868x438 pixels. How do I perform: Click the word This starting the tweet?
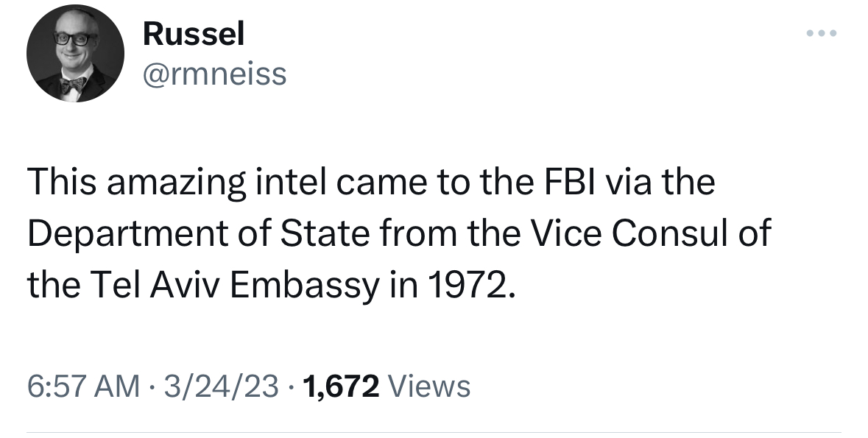pyautogui.click(x=58, y=183)
